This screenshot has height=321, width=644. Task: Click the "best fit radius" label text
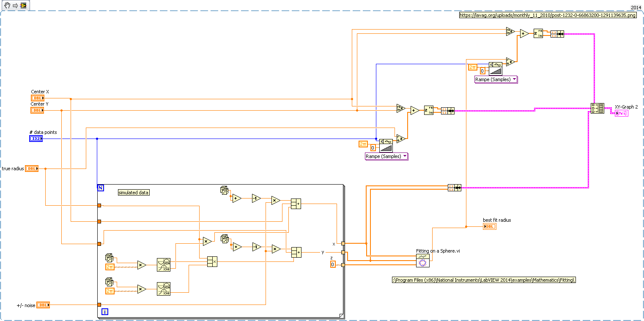click(x=497, y=220)
